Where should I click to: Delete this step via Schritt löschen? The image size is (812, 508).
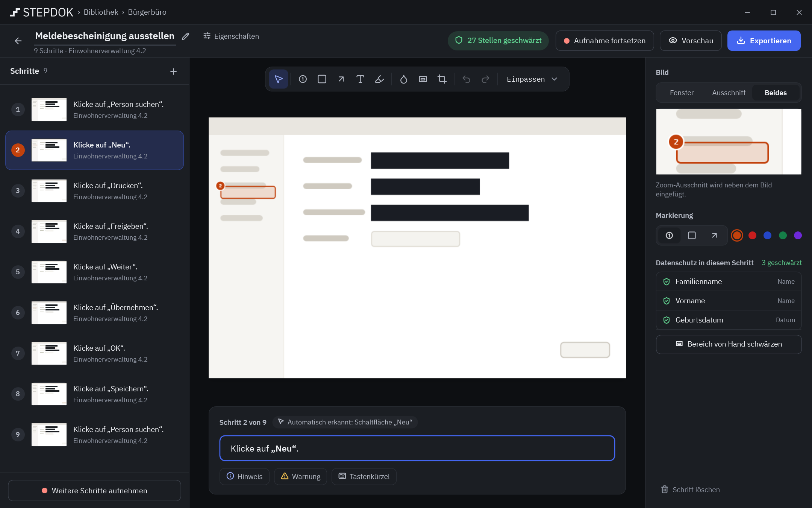691,490
